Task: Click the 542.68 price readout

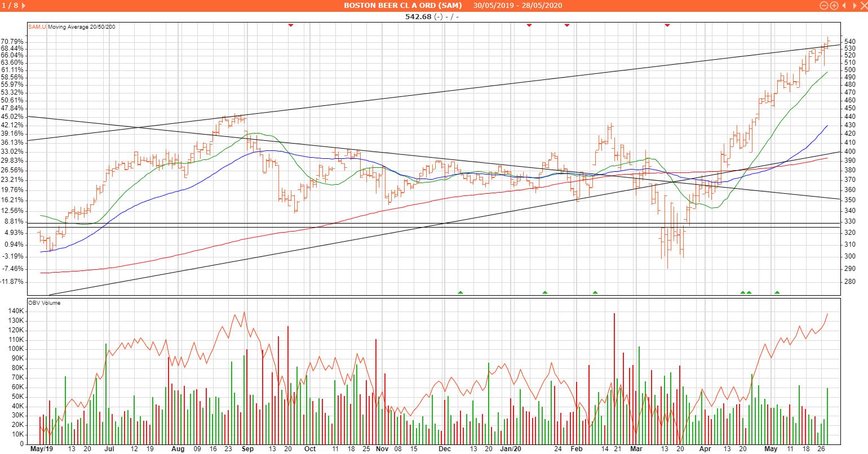Action: click(x=418, y=16)
